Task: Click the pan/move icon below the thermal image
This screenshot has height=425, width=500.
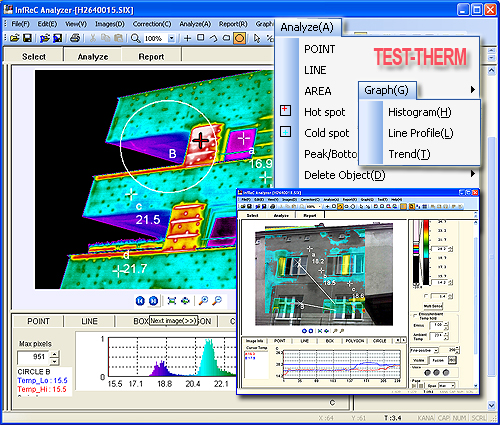Action: 185,301
